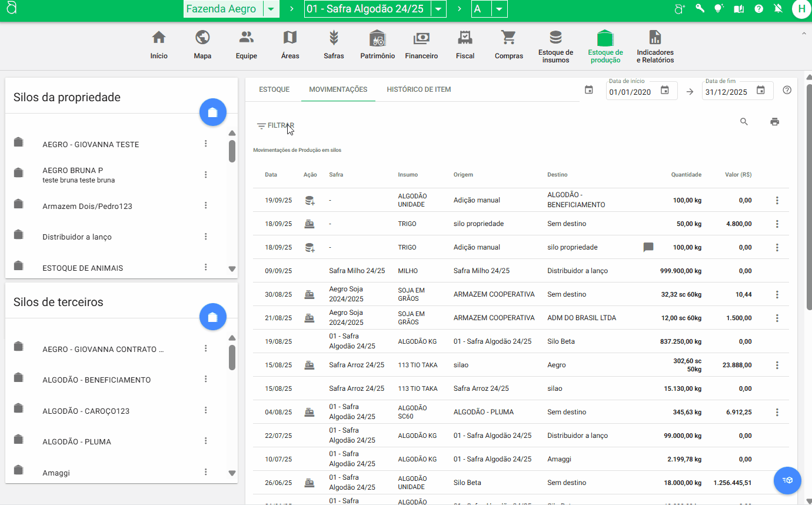Open comment icon on silo propriedade row
Screen dimensions: 812x505
coord(648,247)
